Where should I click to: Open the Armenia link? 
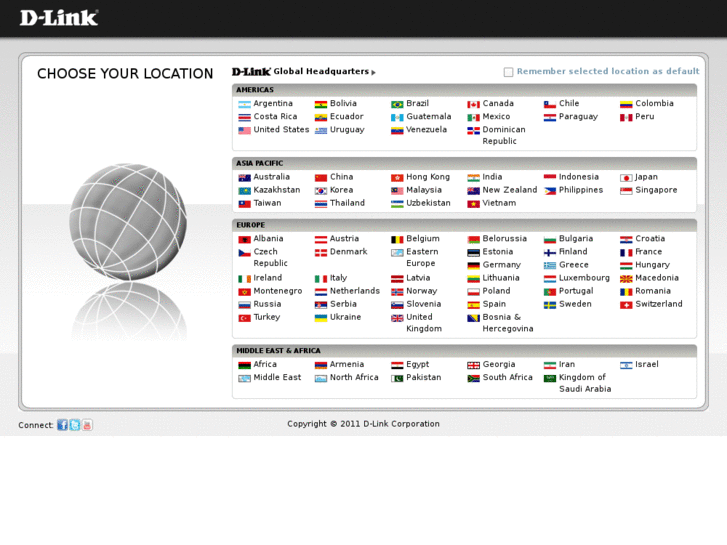347,364
